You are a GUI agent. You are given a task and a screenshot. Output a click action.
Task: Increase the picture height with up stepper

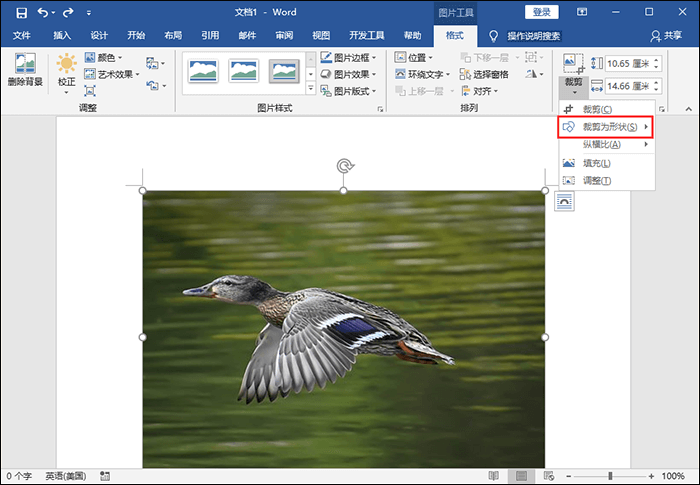coord(656,60)
